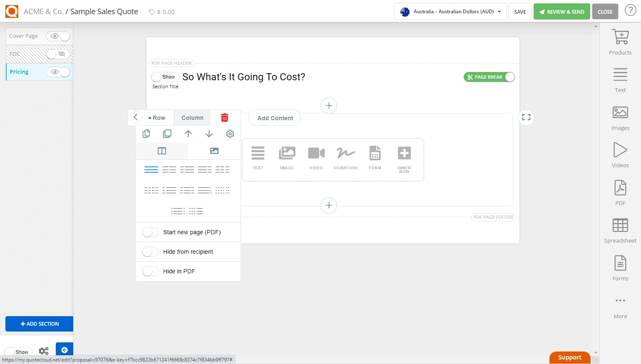Insert a Signature content block

345,157
